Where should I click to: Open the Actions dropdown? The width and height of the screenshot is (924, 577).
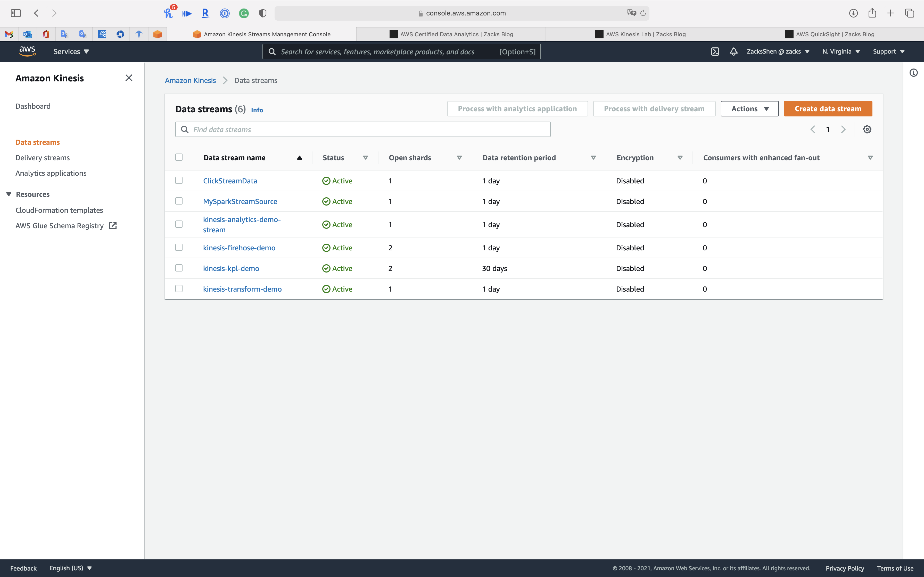click(x=749, y=109)
